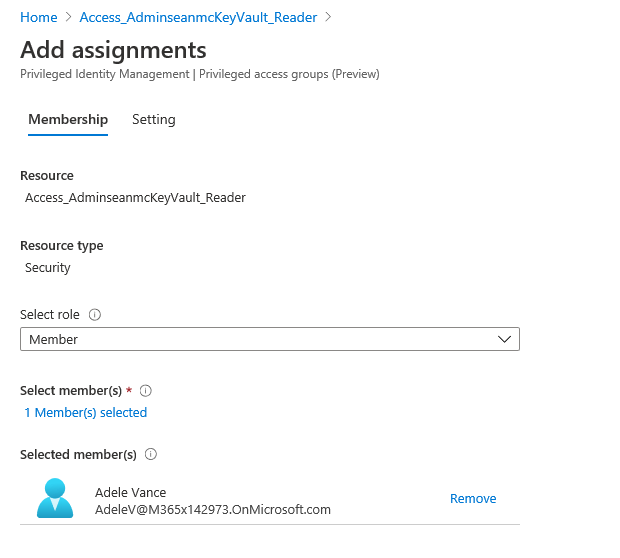
Task: Switch to the Setting tab
Action: 153,120
